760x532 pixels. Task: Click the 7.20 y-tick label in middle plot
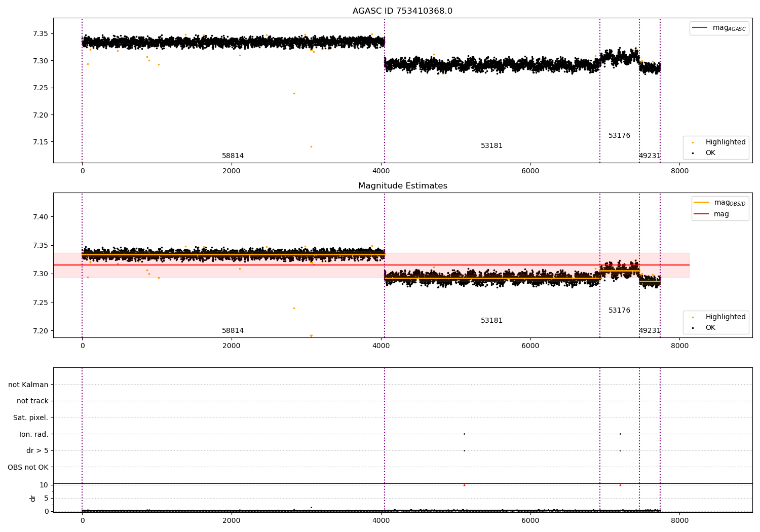(x=40, y=331)
